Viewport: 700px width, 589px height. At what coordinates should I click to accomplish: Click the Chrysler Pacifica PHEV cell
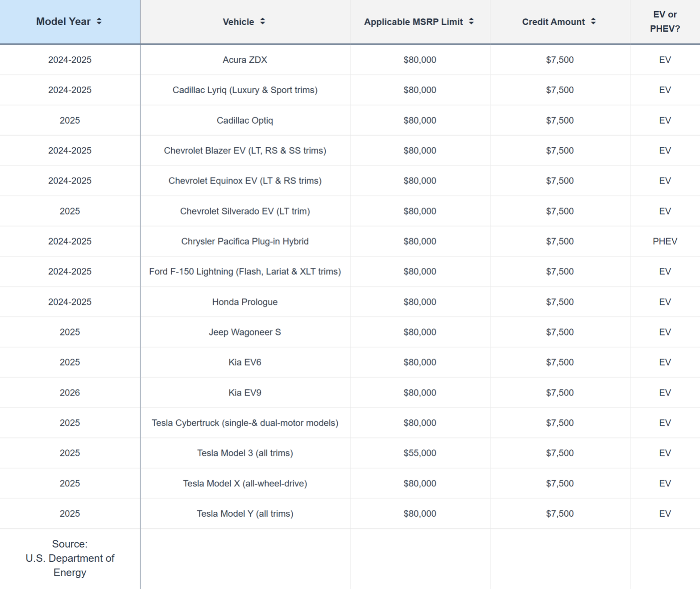coord(245,241)
